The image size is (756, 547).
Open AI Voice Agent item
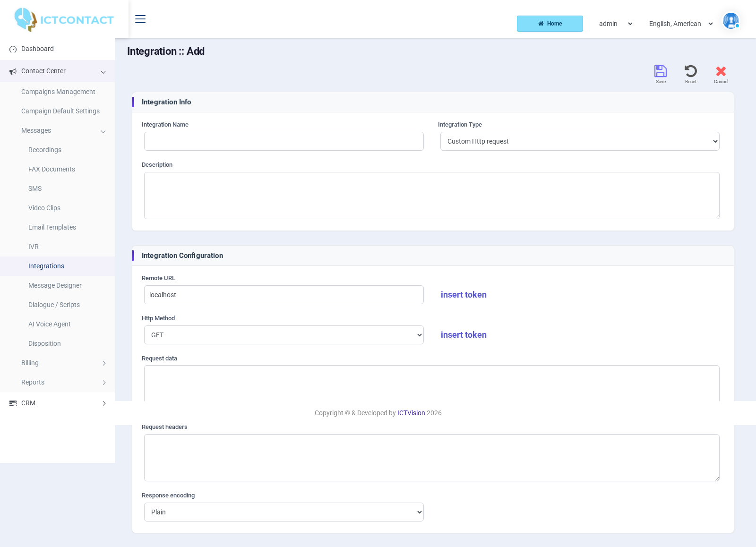coord(50,324)
